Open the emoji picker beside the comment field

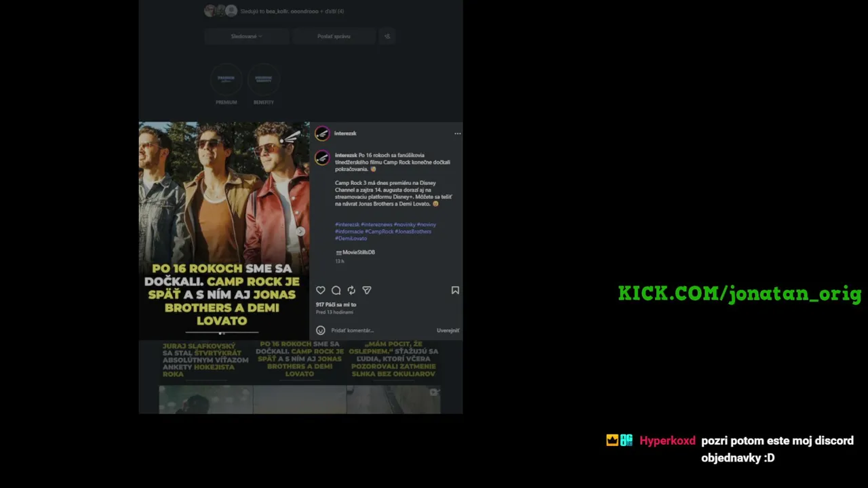click(x=321, y=330)
